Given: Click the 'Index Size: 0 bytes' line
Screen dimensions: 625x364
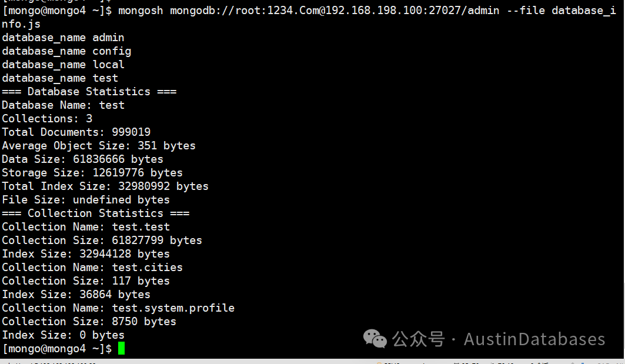Looking at the screenshot, I should pyautogui.click(x=63, y=335).
